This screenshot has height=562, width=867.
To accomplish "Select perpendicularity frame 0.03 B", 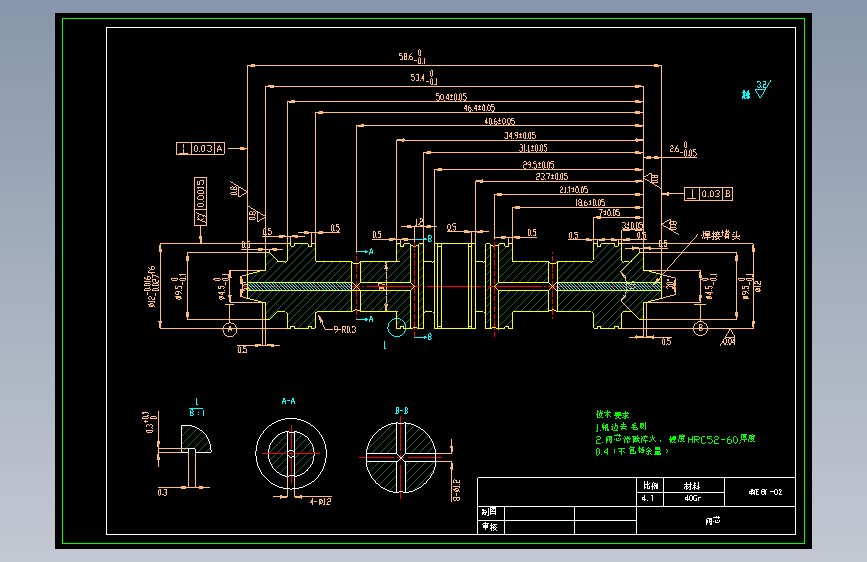I will (708, 194).
